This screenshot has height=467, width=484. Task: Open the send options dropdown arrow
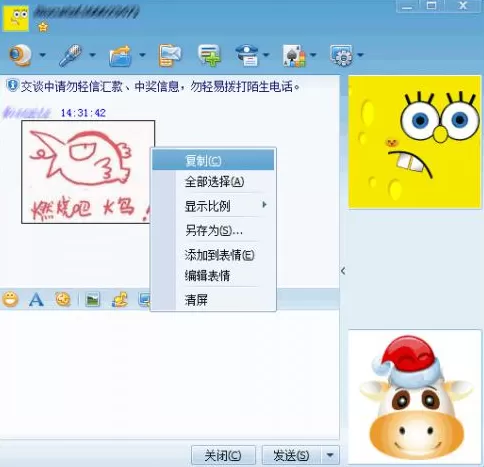pos(330,455)
